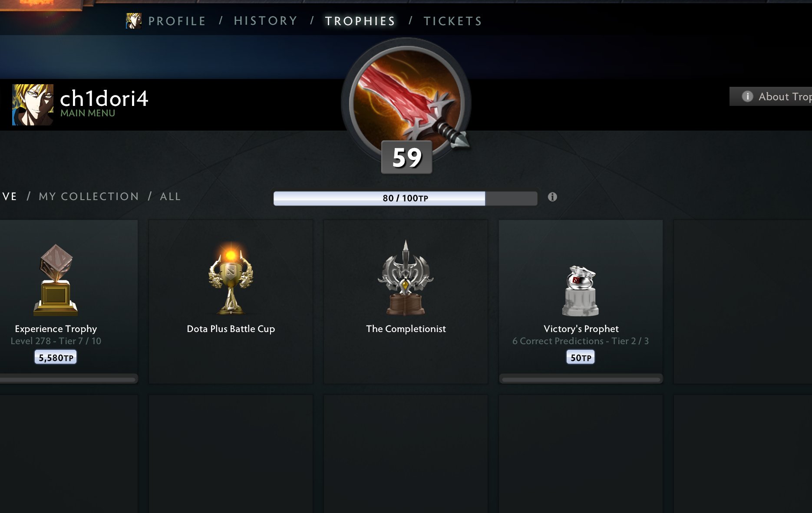This screenshot has height=513, width=812.
Task: Click the small avatar icon beside PROFILE
Action: 133,21
